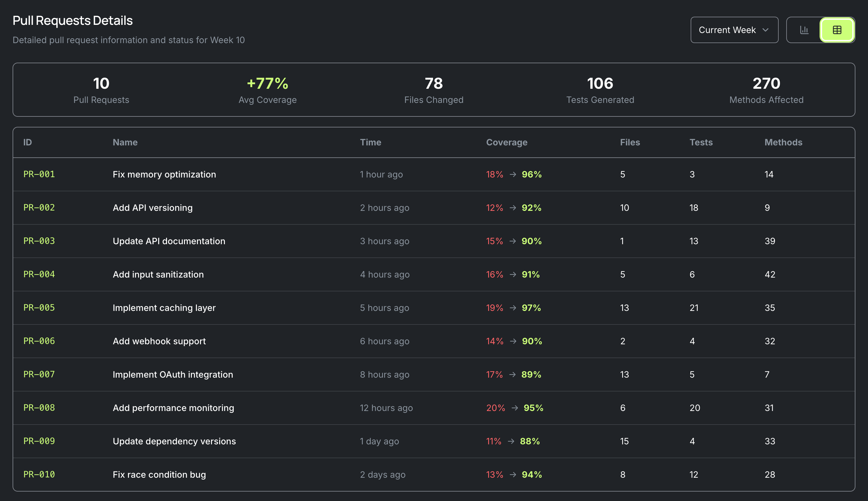Viewport: 868px width, 501px height.
Task: Click the ID column header
Action: point(27,143)
